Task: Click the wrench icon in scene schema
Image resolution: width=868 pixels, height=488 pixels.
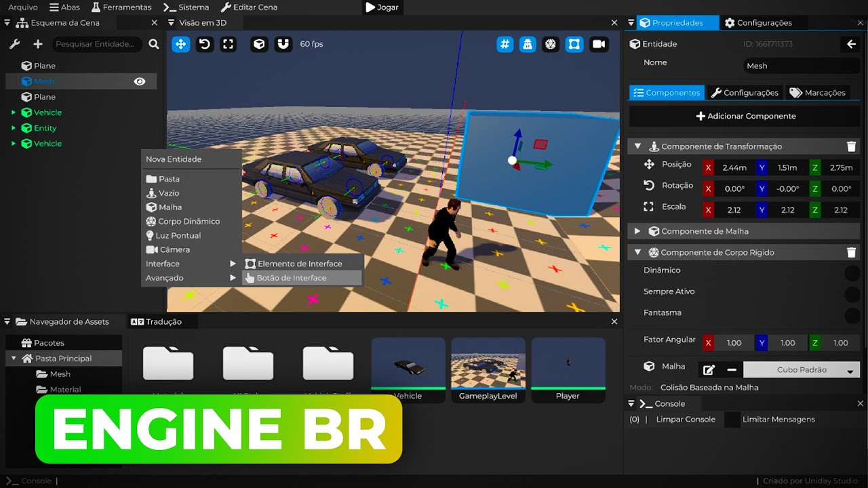Action: 15,44
